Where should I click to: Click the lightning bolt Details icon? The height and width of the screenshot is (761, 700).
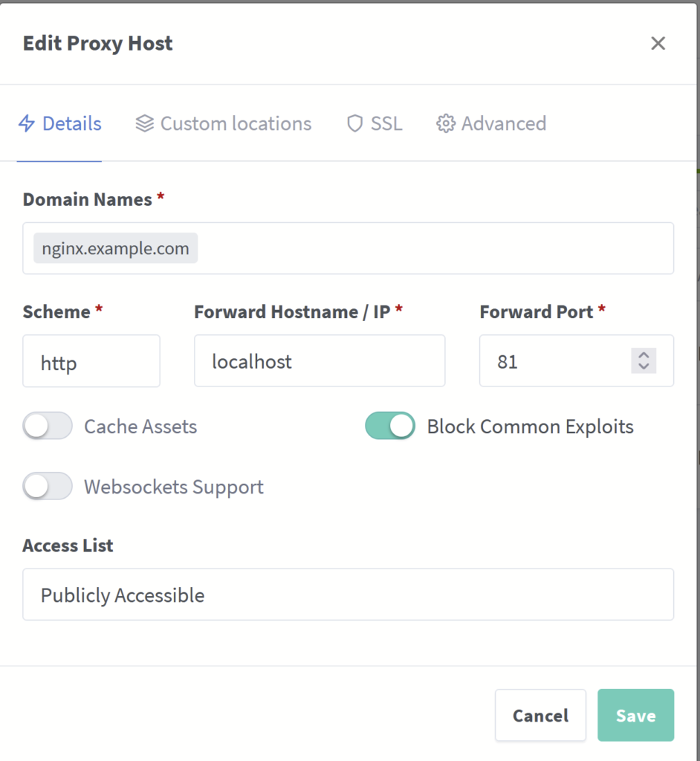click(26, 123)
